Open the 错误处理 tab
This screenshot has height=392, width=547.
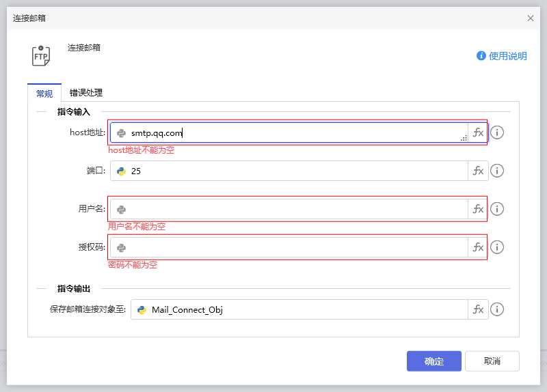(x=86, y=93)
